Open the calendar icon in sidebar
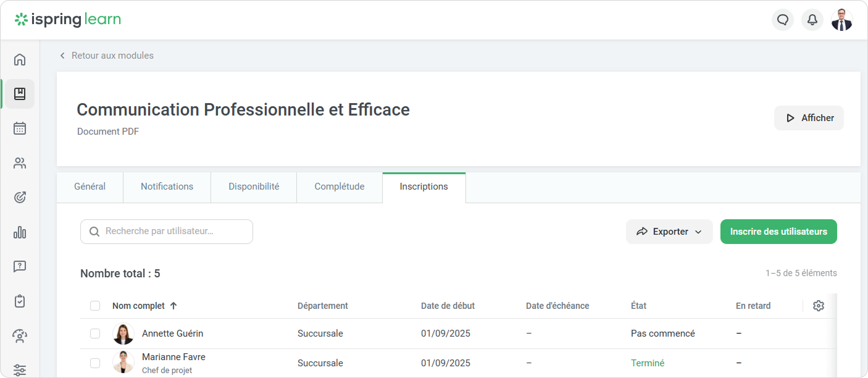The height and width of the screenshot is (378, 868). pyautogui.click(x=20, y=128)
